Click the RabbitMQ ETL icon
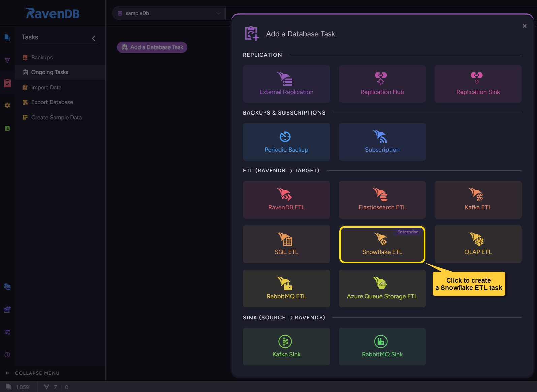The height and width of the screenshot is (392, 537). coord(285,283)
